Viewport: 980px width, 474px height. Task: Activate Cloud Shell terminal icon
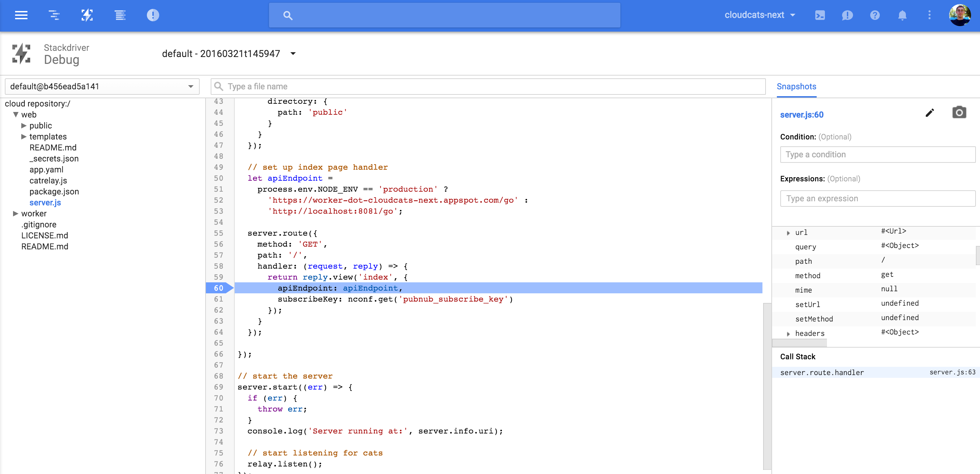pos(820,15)
